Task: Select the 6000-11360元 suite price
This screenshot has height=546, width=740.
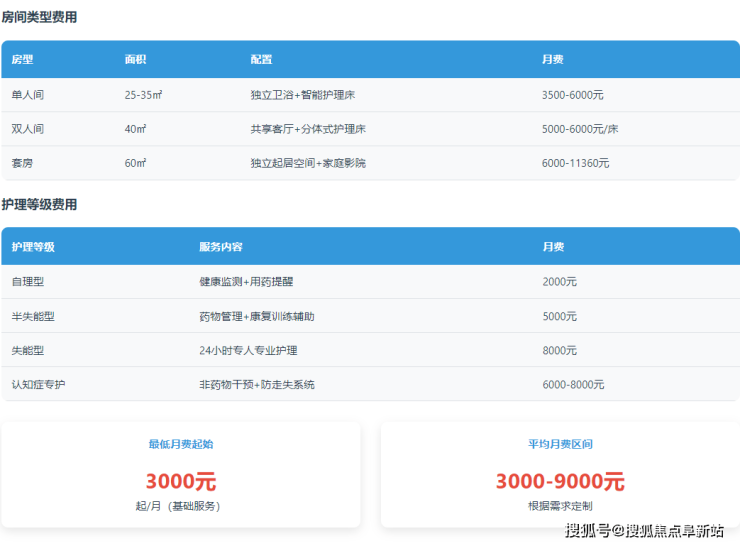Action: pos(575,163)
